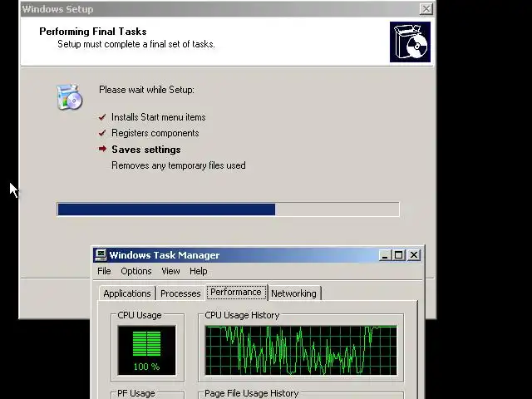The width and height of the screenshot is (532, 399).
Task: Click the Task Manager title bar icon
Action: tap(101, 255)
